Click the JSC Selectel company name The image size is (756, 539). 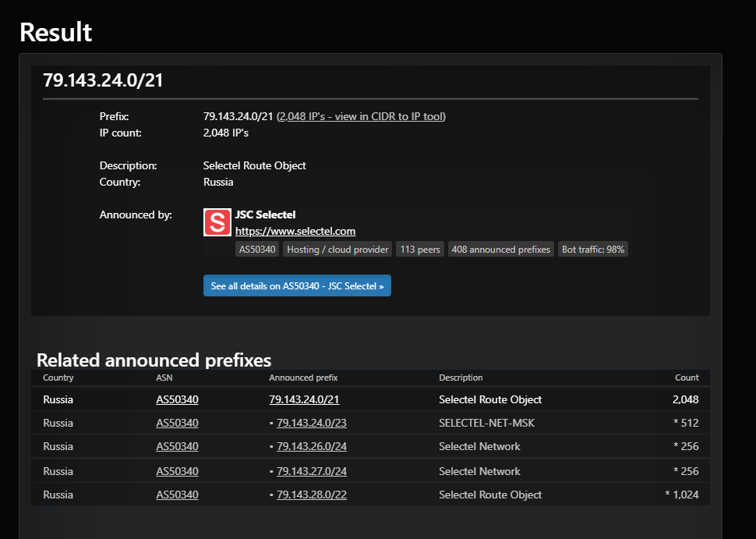tap(265, 215)
